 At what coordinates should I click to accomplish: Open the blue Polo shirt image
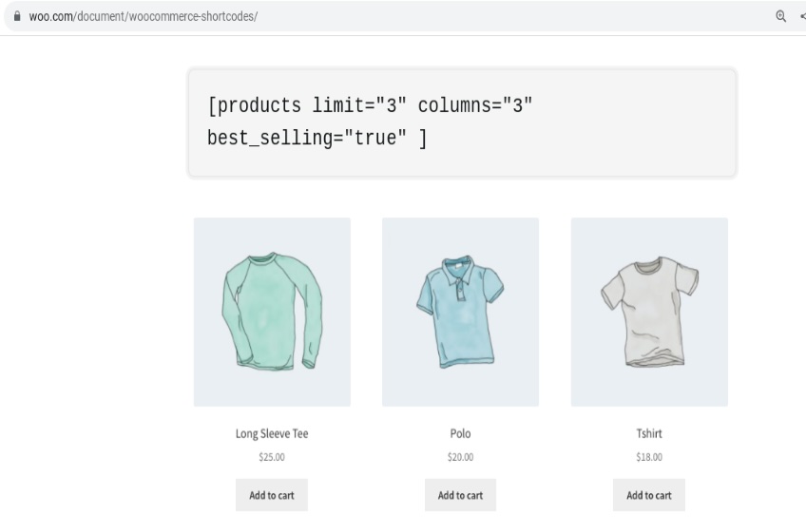coord(460,312)
